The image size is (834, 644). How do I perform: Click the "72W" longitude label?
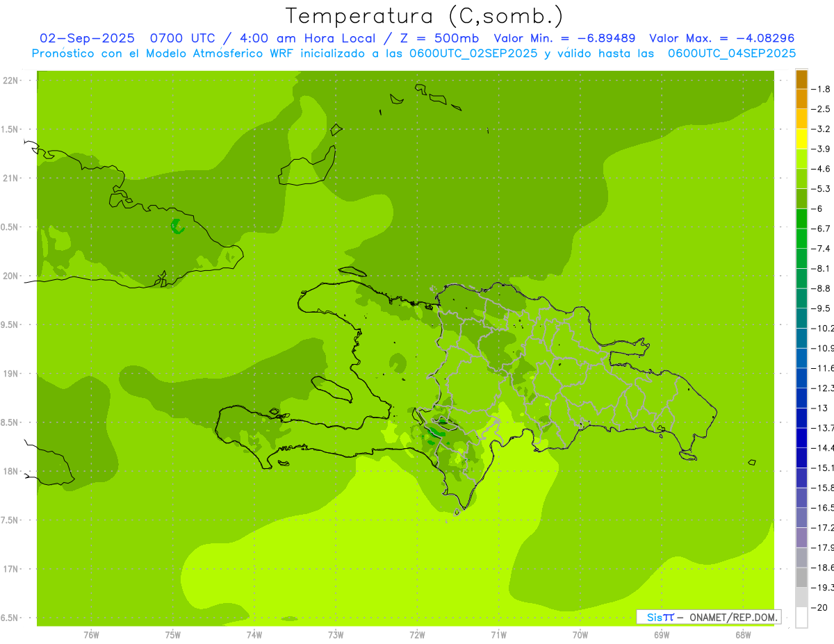click(417, 635)
